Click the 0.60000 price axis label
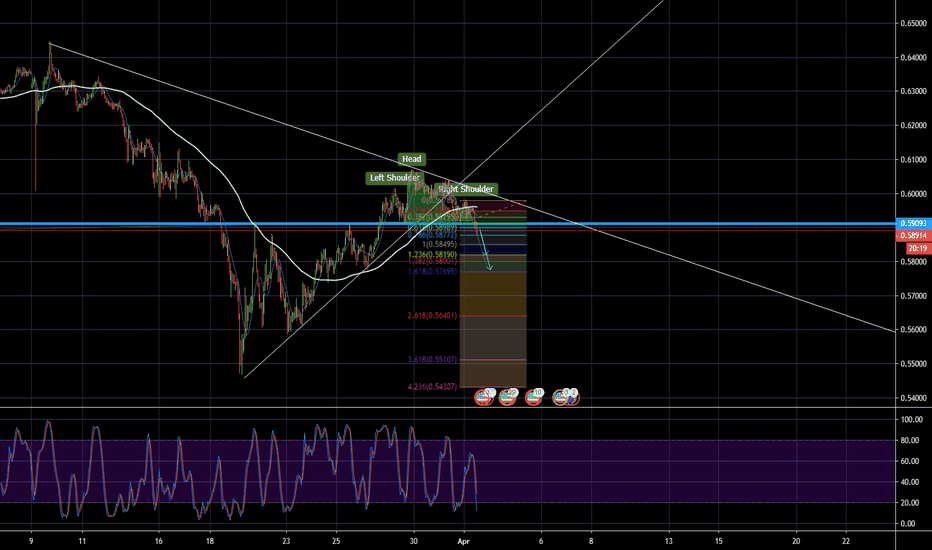The image size is (932, 550). [x=914, y=194]
